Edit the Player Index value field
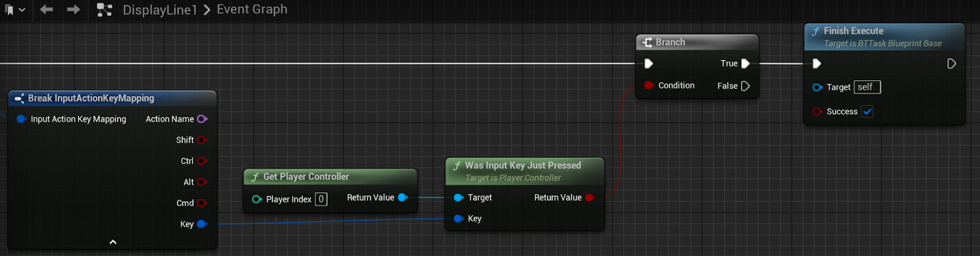Screen dimensions: 980x256 (321, 199)
